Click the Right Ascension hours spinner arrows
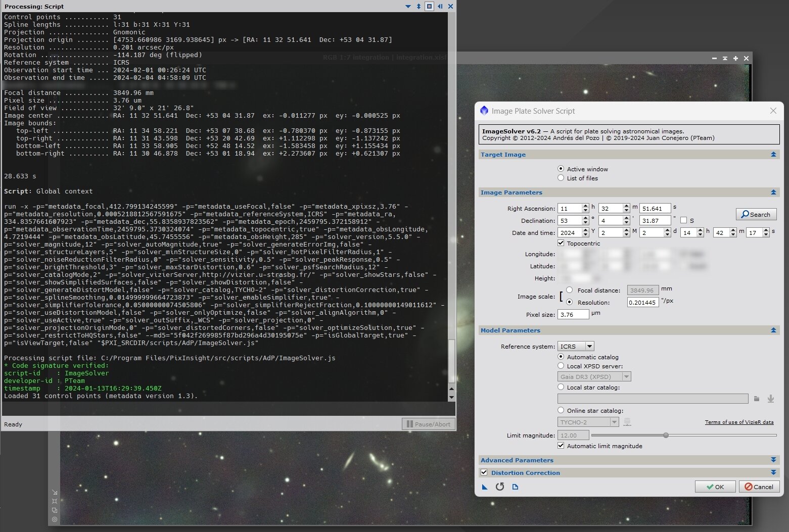The image size is (789, 532). 585,208
